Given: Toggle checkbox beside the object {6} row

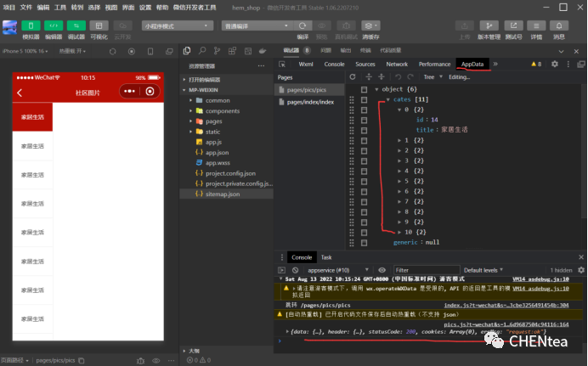Looking at the screenshot, I should pyautogui.click(x=364, y=89).
